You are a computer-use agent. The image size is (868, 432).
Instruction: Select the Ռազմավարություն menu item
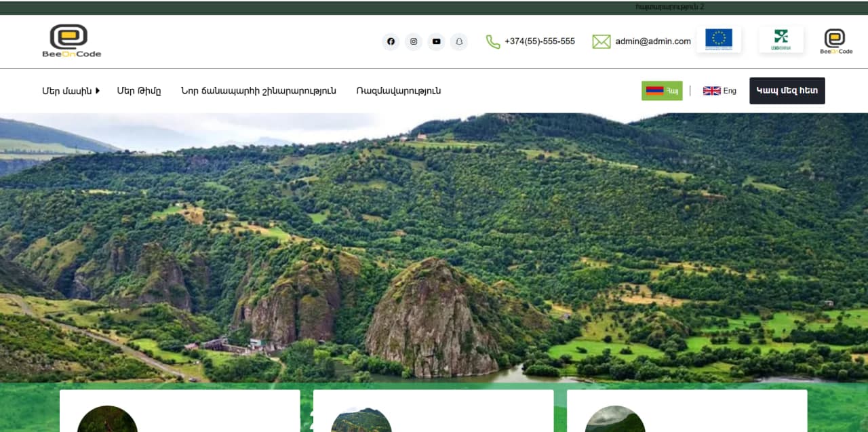pyautogui.click(x=399, y=91)
